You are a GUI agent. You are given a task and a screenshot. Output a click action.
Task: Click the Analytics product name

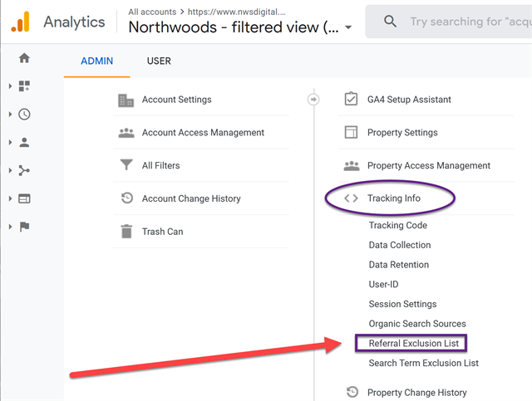pos(74,22)
